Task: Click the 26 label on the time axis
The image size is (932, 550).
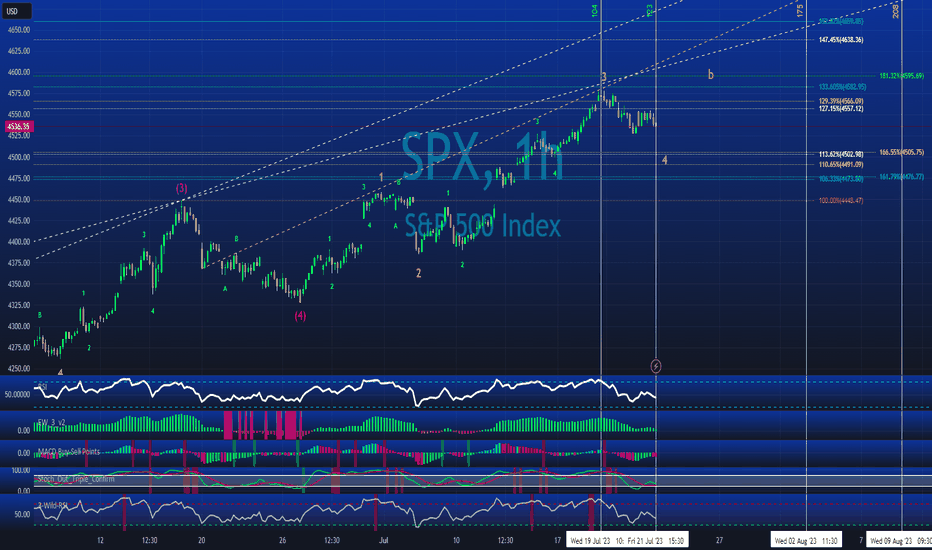Action: 282,540
